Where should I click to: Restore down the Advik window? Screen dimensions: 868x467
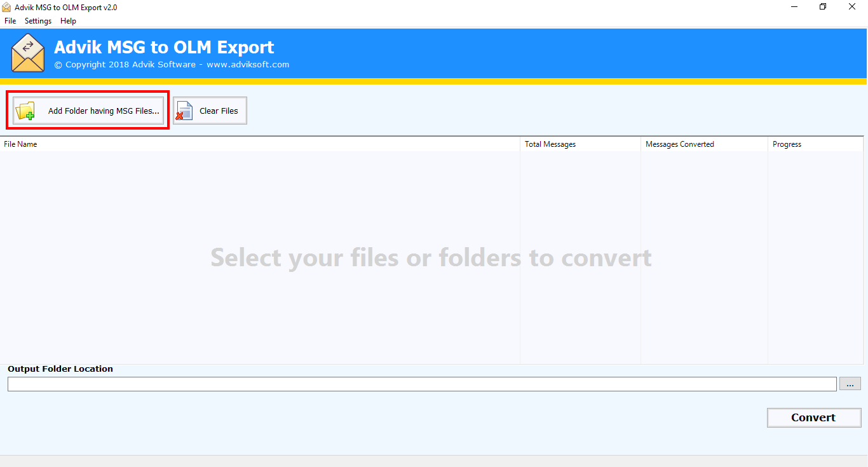[823, 7]
